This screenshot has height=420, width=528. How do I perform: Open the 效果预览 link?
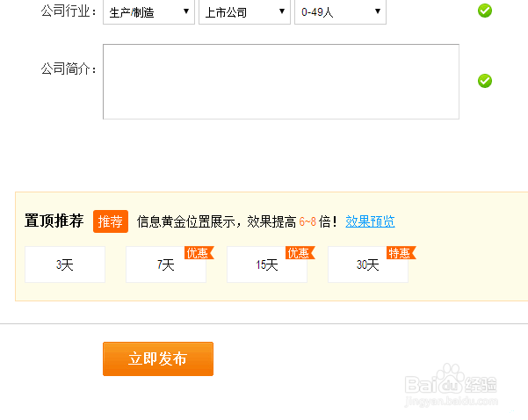tap(370, 221)
